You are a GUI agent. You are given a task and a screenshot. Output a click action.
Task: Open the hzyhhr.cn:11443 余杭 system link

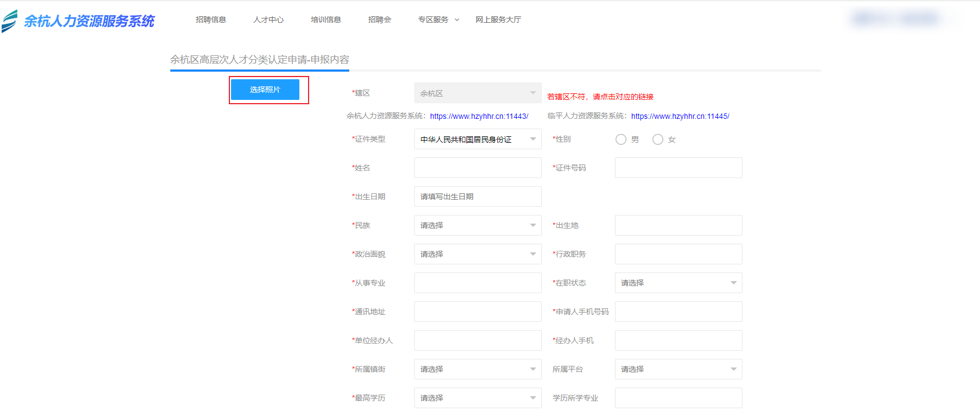pyautogui.click(x=479, y=116)
